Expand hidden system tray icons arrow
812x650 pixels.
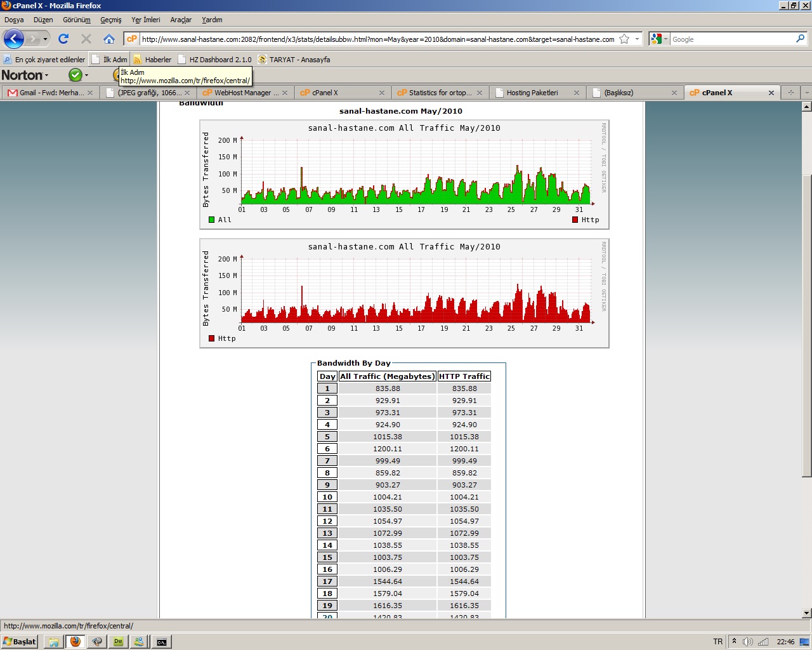click(734, 642)
